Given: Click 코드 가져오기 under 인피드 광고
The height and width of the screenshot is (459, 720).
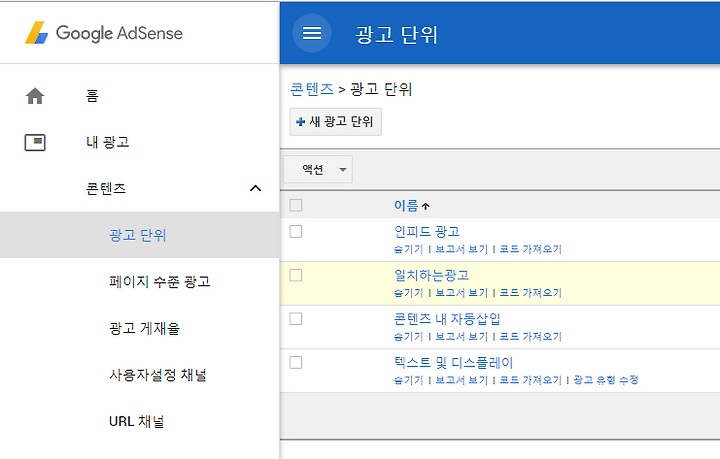Looking at the screenshot, I should pos(530,249).
